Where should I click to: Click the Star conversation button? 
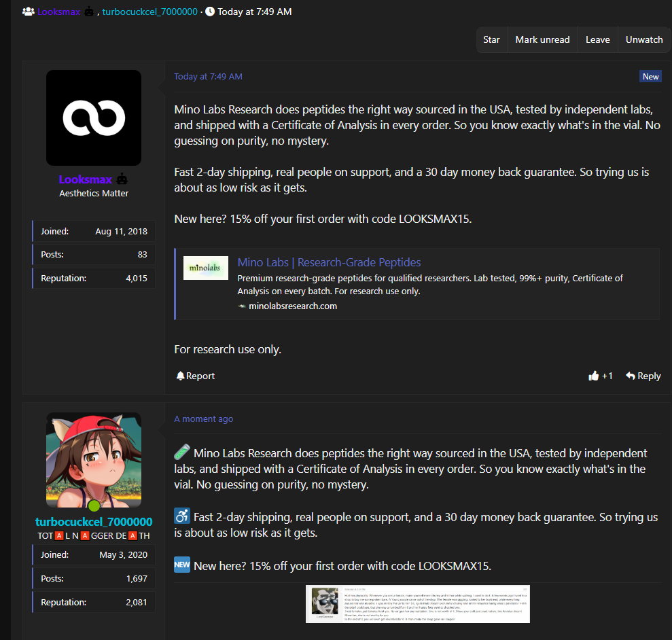[x=491, y=39]
